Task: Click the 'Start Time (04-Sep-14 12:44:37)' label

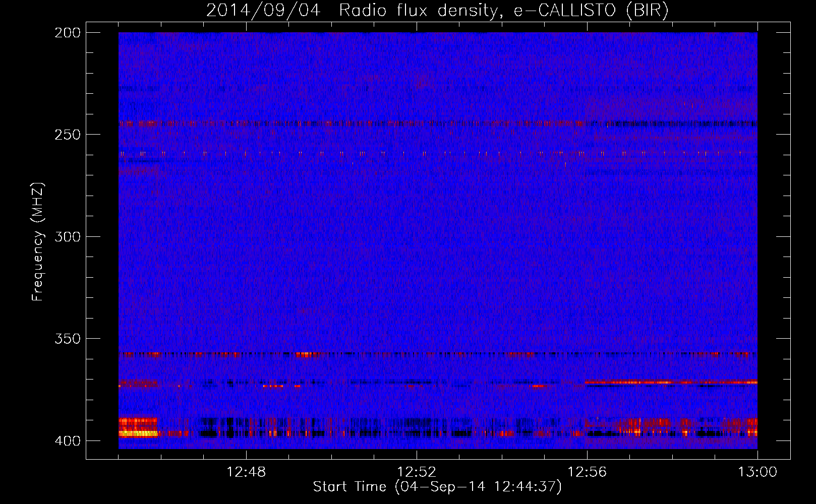Action: (437, 487)
